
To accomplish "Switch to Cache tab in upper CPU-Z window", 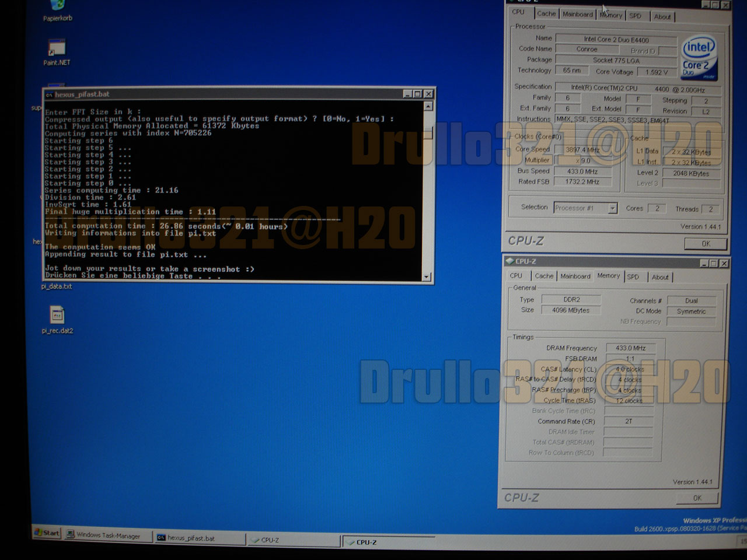I will [x=546, y=14].
